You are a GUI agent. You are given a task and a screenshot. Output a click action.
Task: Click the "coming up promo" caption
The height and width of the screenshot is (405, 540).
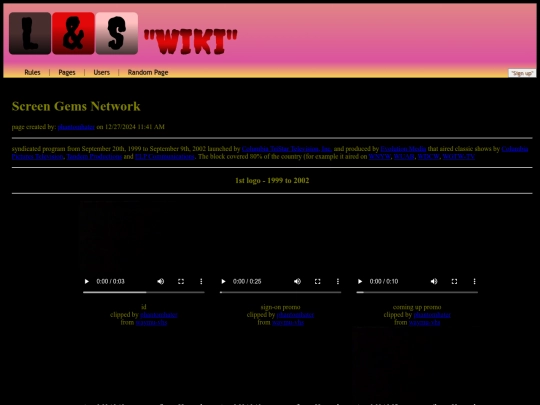417,307
